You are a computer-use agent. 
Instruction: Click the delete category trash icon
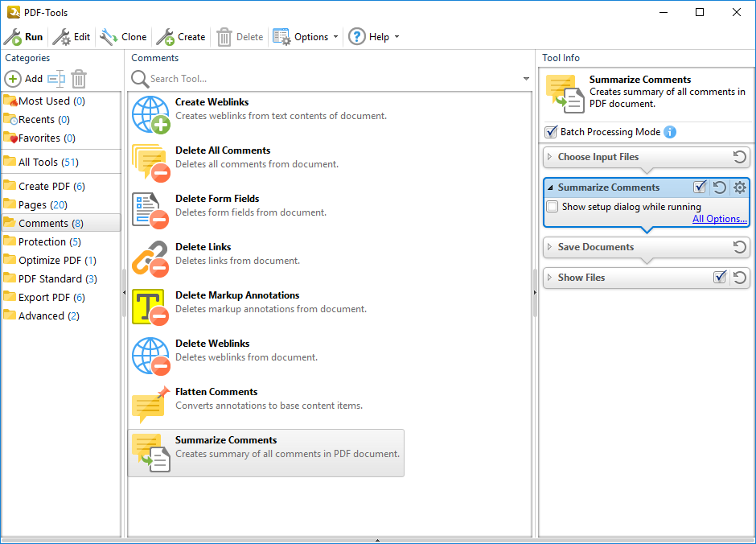point(78,79)
